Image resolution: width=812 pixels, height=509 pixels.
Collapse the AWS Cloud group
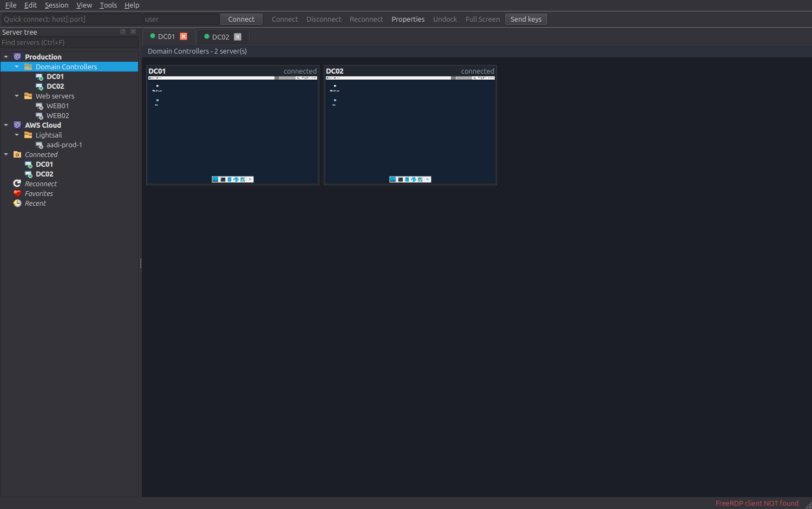click(x=6, y=125)
